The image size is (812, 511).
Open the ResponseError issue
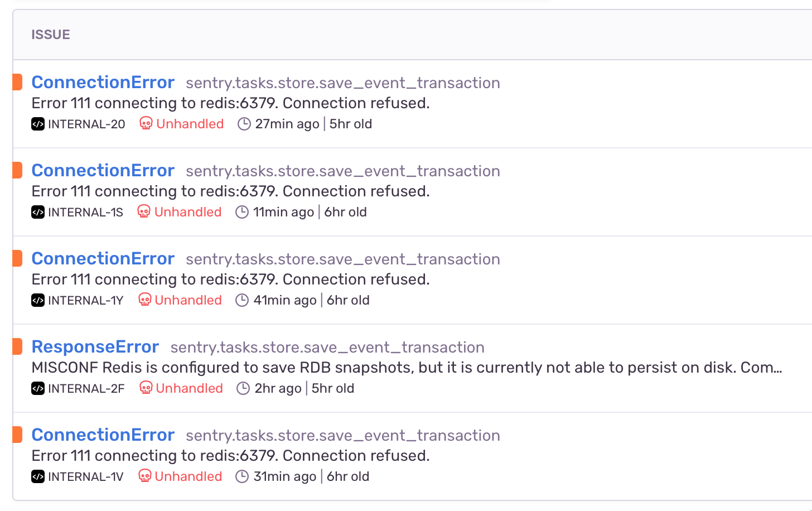(x=95, y=346)
